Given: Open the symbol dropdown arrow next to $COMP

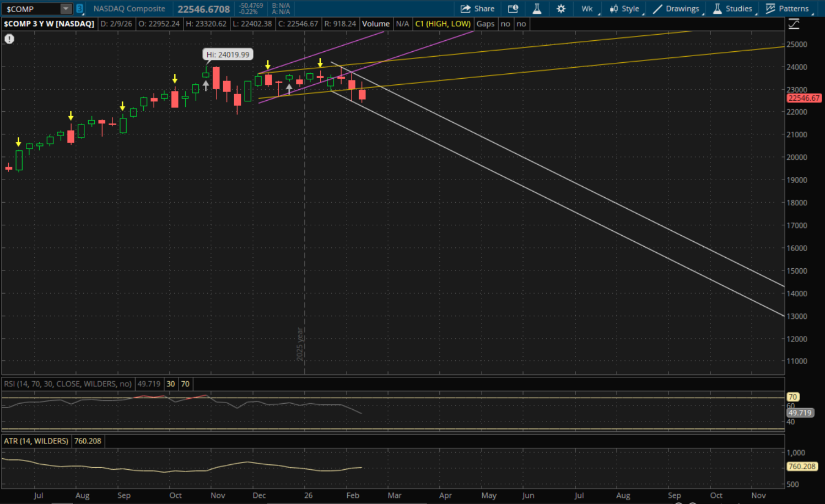Looking at the screenshot, I should [x=66, y=9].
